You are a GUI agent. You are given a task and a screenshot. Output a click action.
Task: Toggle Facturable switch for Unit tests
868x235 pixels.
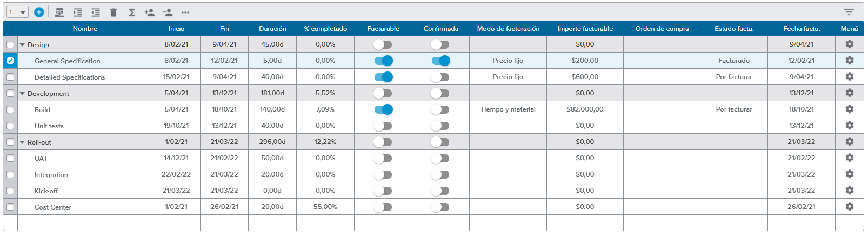click(x=383, y=126)
